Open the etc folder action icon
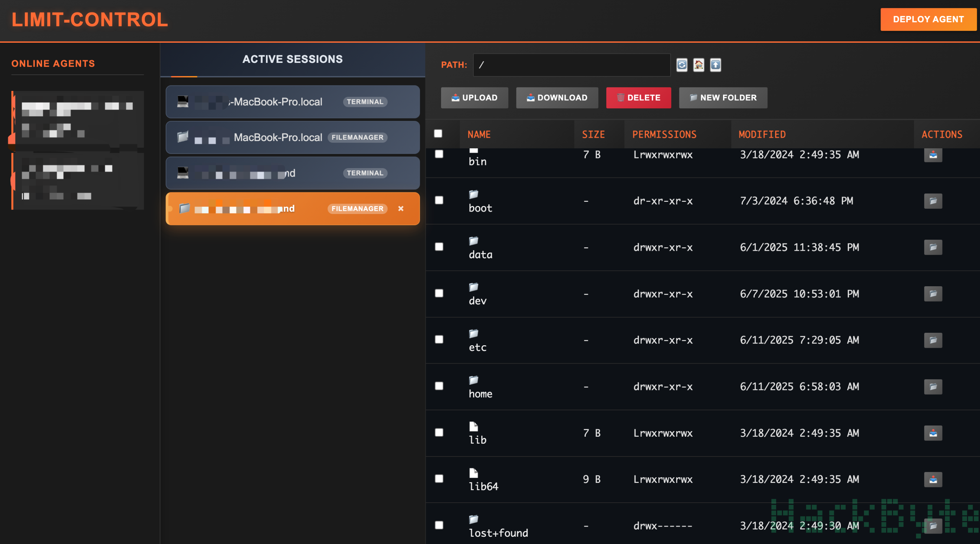The width and height of the screenshot is (980, 544). [933, 340]
